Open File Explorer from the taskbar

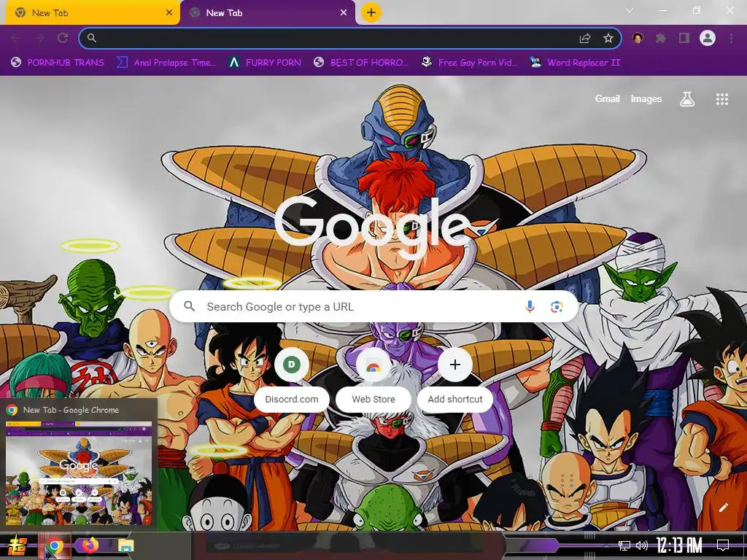click(x=125, y=545)
